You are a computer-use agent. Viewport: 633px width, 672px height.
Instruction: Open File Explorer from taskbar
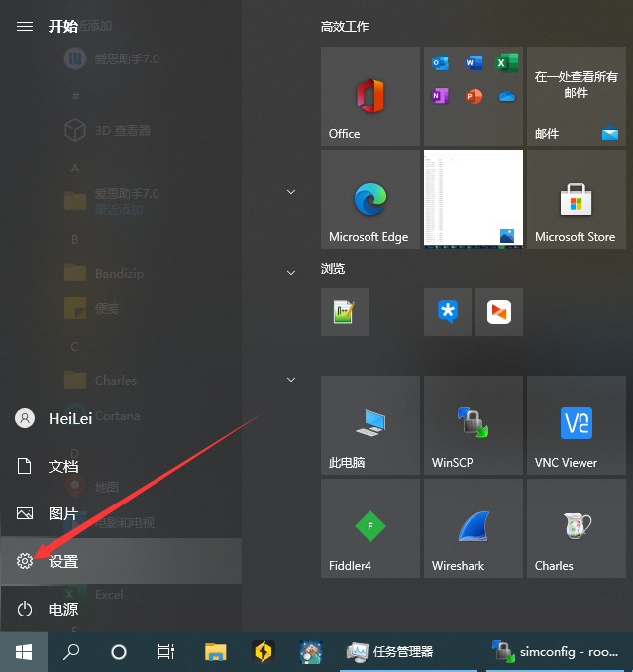tap(215, 652)
